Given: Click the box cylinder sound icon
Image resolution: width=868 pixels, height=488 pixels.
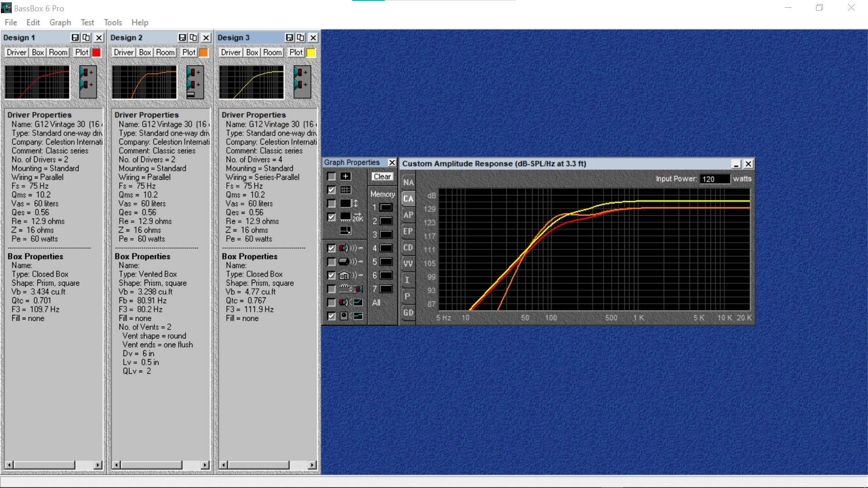Looking at the screenshot, I should pyautogui.click(x=351, y=262).
